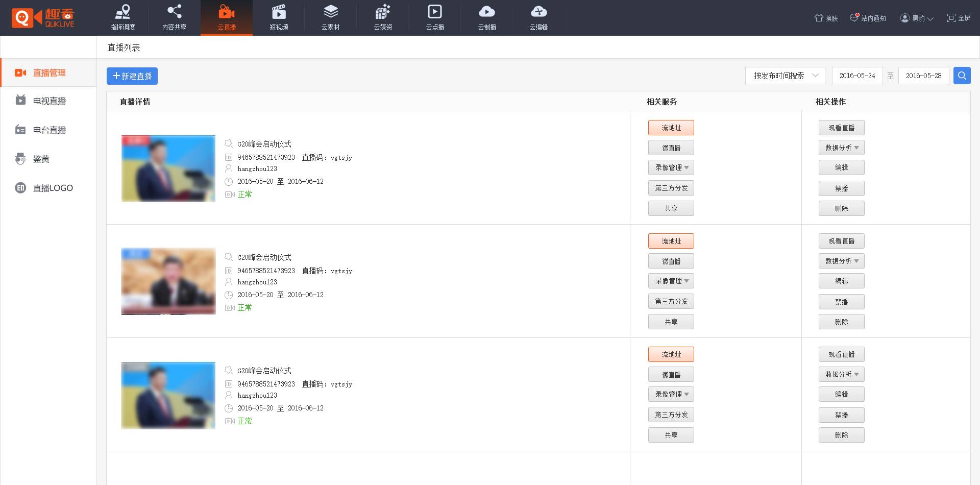Click 微直播 in the third row
980x485 pixels.
point(671,374)
